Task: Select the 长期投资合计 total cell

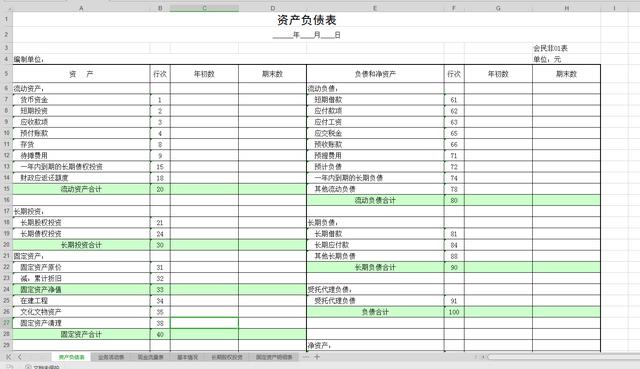Action: pos(81,245)
